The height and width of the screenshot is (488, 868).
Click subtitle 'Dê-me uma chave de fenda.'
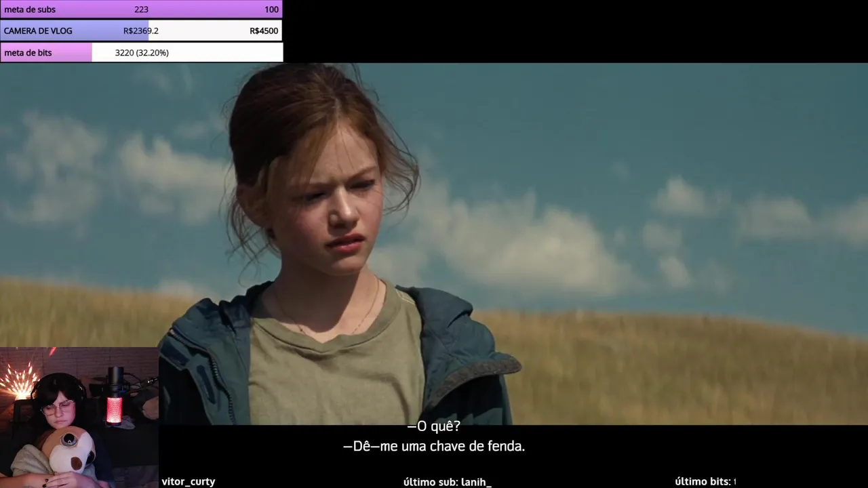434,447
